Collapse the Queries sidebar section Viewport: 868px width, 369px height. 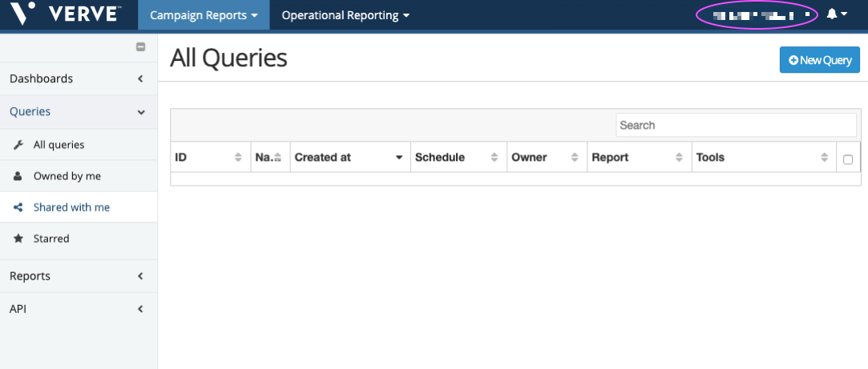click(x=79, y=112)
